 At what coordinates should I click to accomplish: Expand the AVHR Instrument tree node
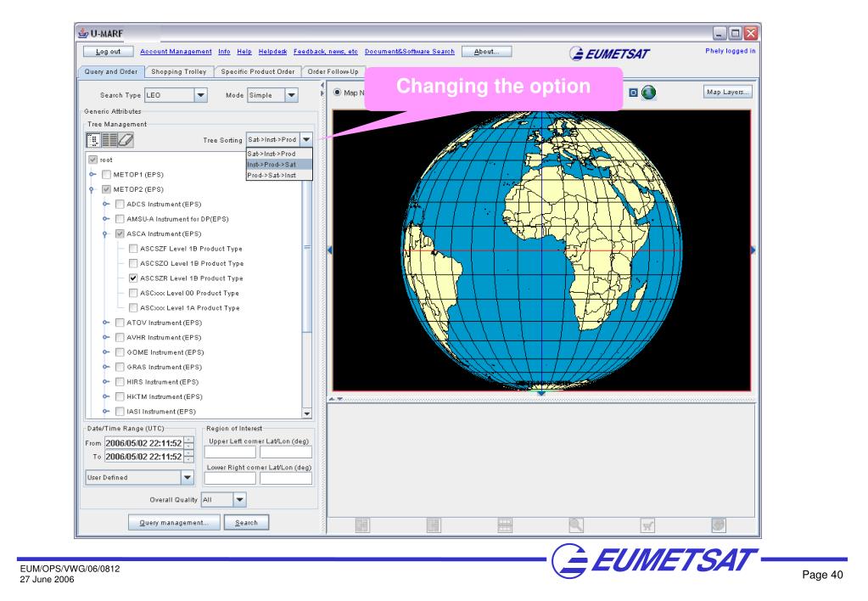(106, 337)
